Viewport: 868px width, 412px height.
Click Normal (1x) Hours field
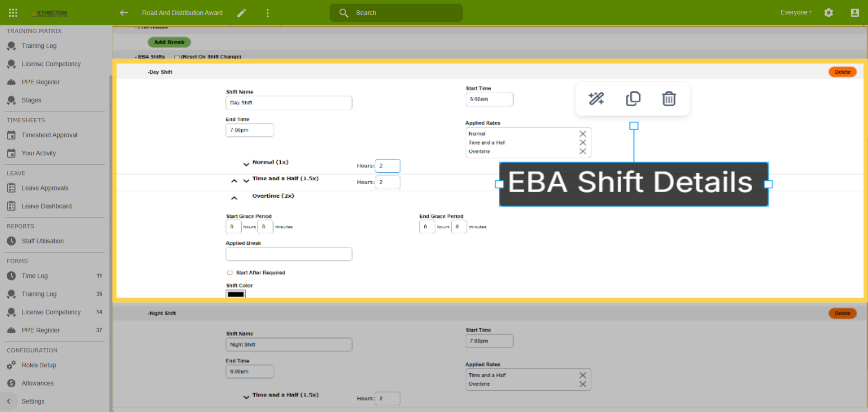click(387, 166)
